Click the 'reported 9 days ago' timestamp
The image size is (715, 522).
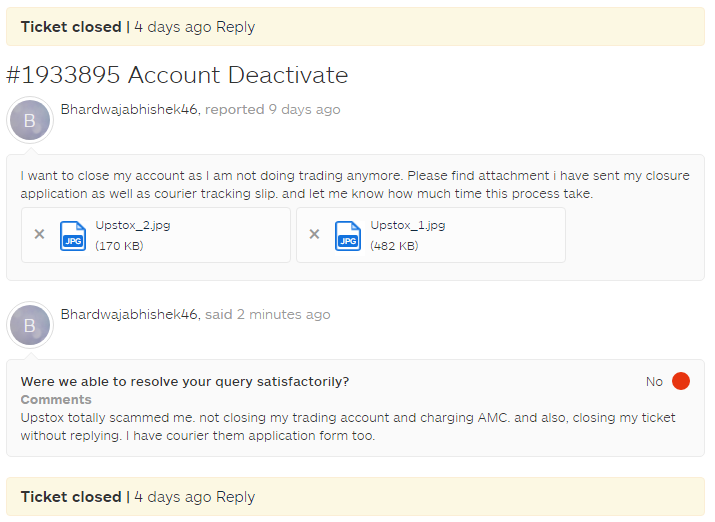coord(273,109)
